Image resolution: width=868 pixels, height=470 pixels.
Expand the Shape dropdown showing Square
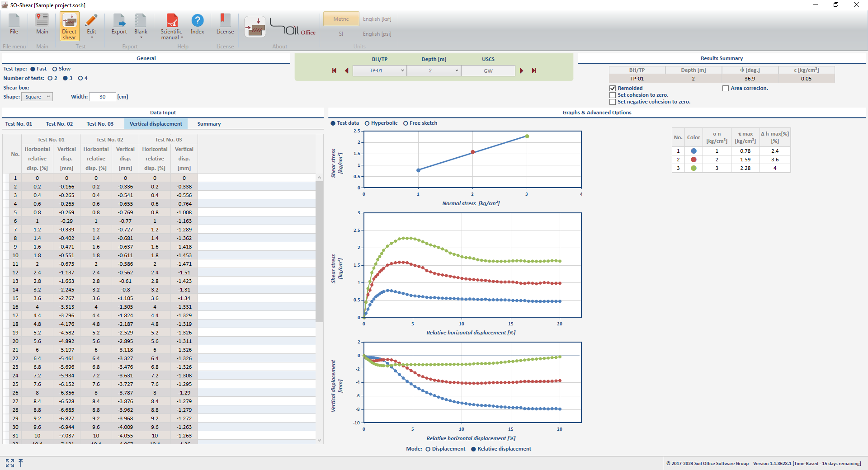point(37,97)
